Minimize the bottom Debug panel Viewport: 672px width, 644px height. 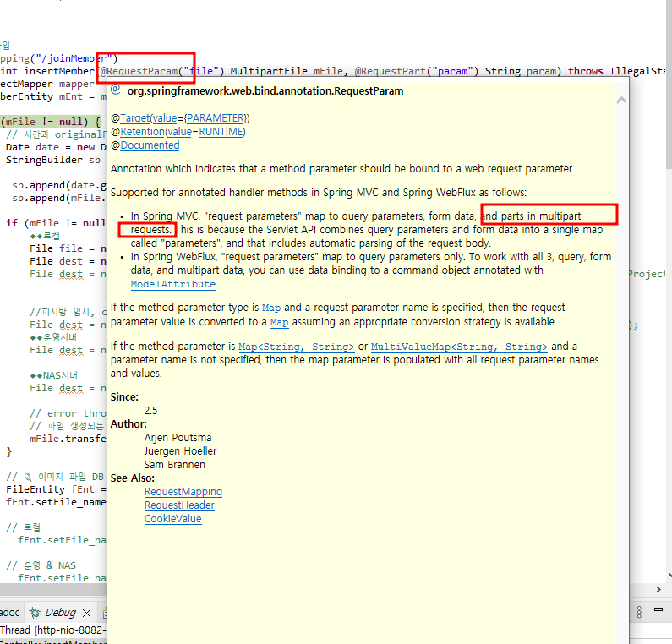click(x=658, y=609)
